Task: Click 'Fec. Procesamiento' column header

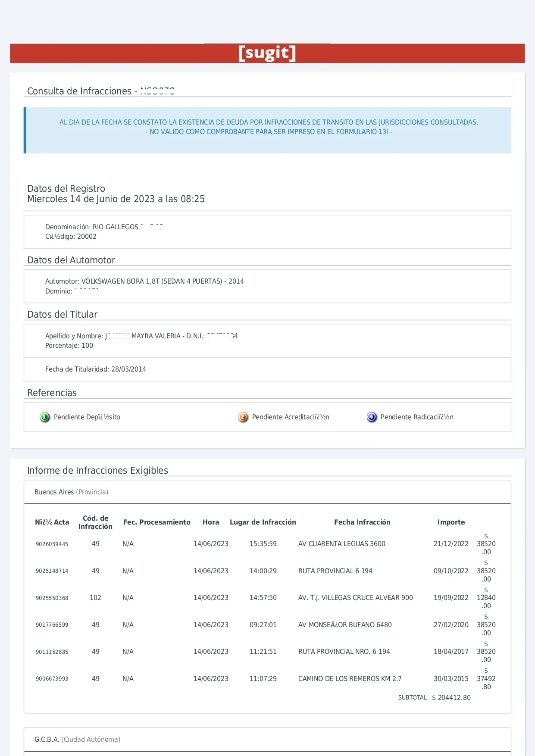Action: point(157,522)
